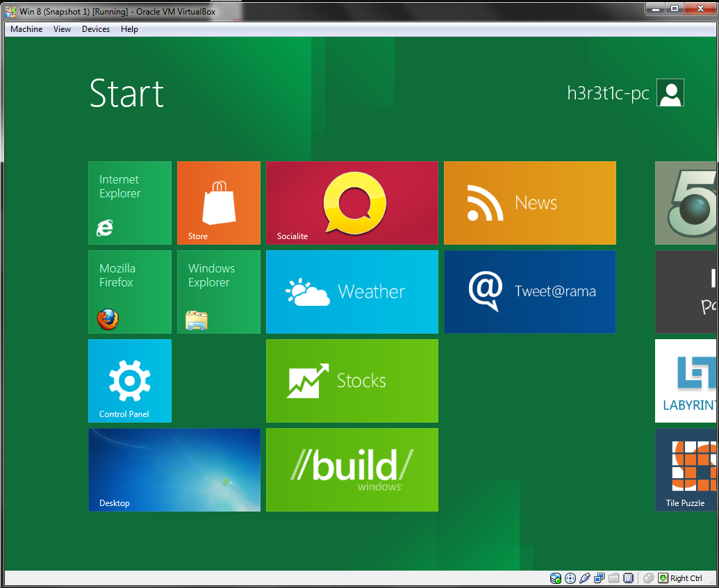Open the Weather tile

[352, 292]
